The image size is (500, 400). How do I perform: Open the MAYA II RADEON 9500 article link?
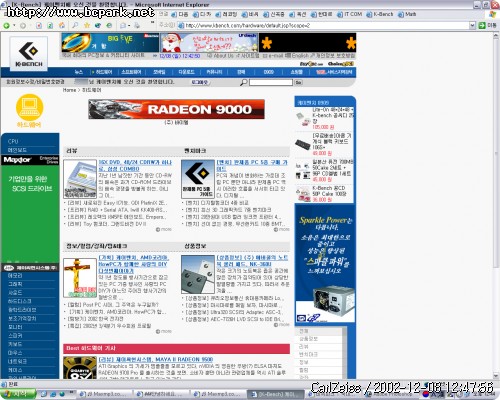coord(156,360)
